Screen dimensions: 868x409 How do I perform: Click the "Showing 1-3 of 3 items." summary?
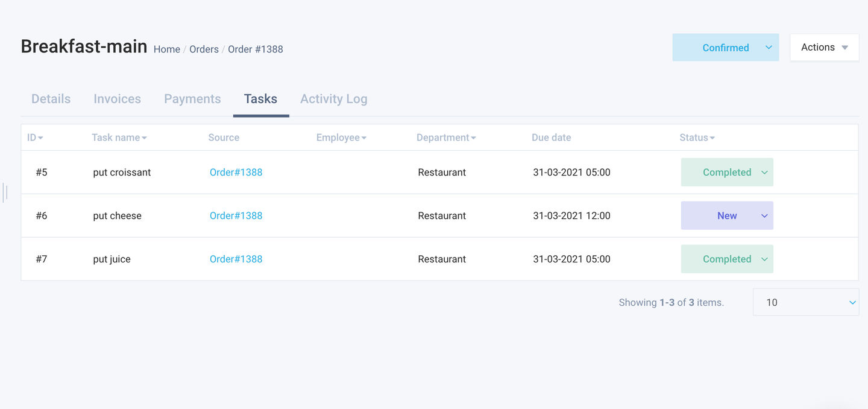coord(671,303)
